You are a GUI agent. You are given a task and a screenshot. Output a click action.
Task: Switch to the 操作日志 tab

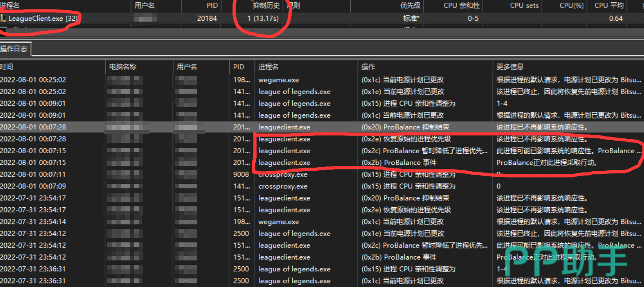click(15, 49)
